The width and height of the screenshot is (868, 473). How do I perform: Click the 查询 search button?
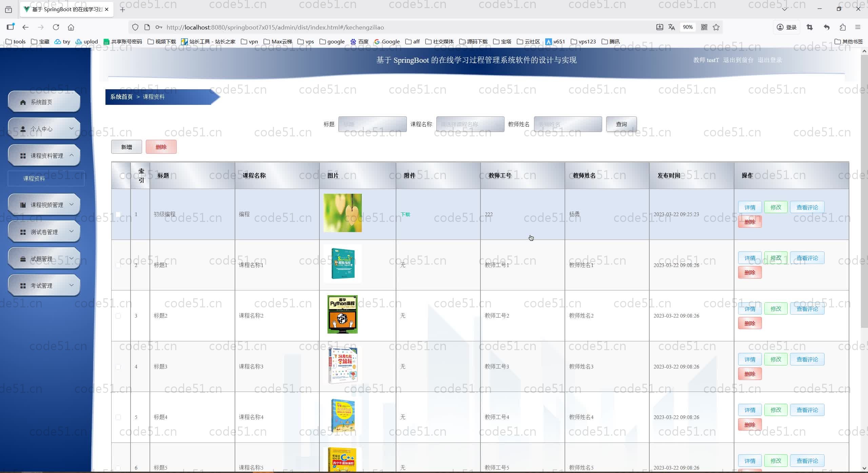tap(621, 124)
